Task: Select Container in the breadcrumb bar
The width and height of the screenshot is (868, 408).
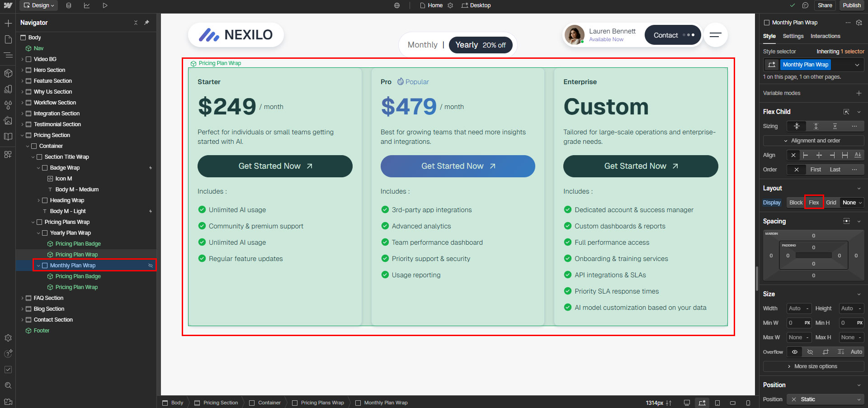Action: [x=264, y=403]
